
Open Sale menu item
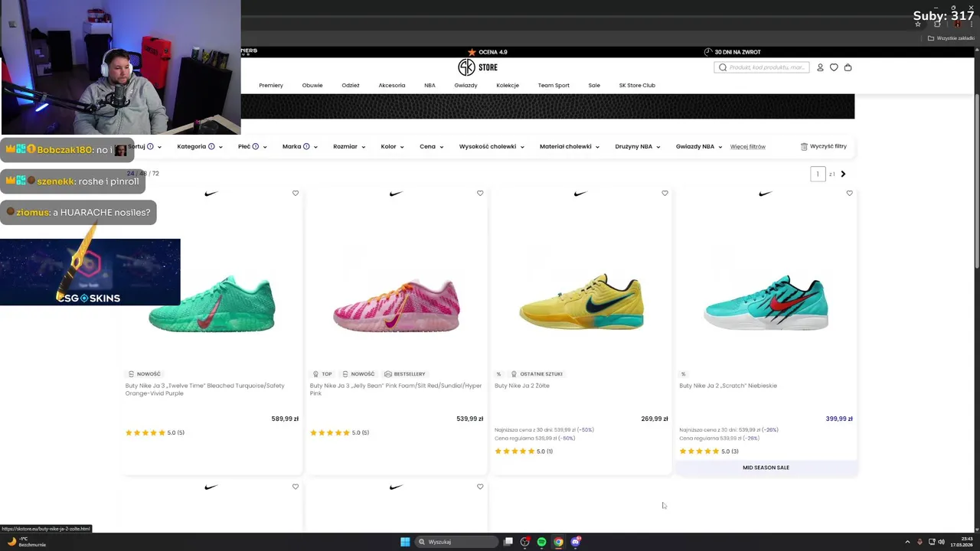[594, 85]
